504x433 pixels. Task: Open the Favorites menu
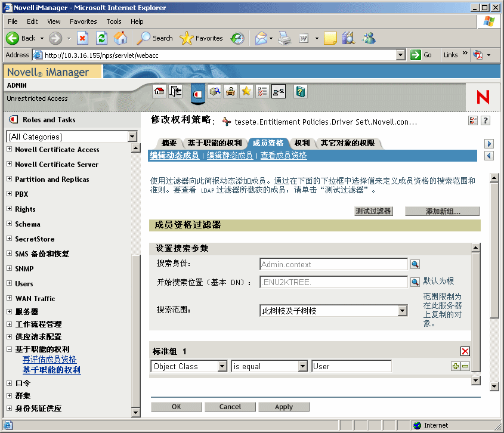click(x=84, y=21)
